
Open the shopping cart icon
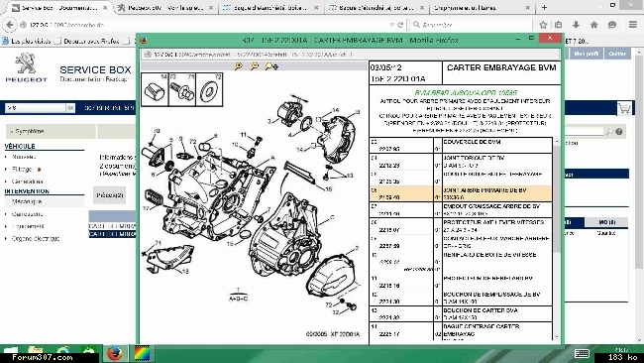(624, 108)
